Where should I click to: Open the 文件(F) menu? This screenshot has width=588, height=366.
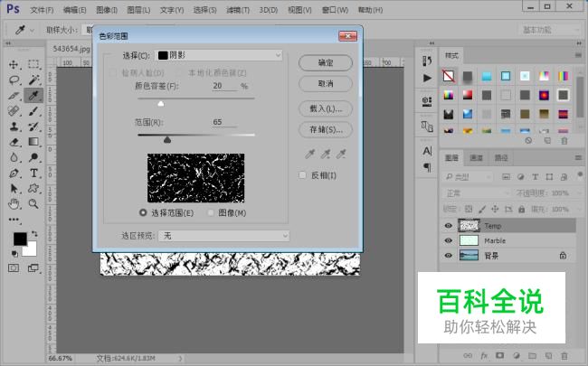pos(42,10)
